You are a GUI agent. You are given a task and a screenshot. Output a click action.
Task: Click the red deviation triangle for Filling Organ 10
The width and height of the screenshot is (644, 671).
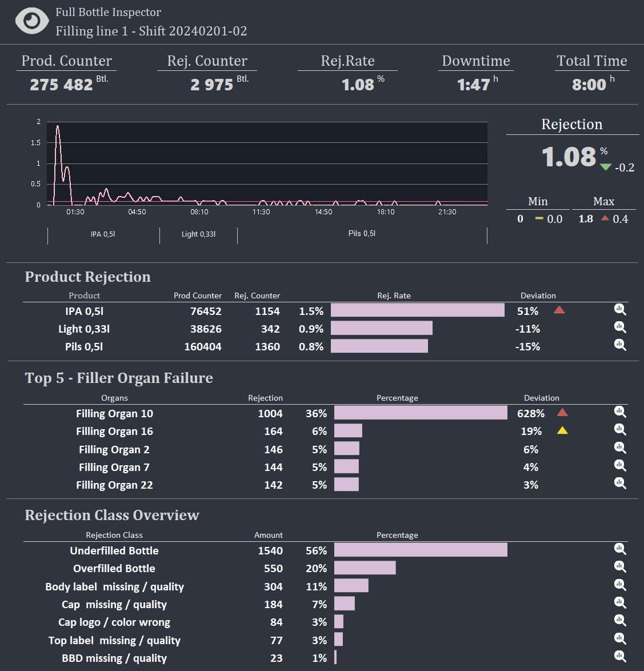pyautogui.click(x=562, y=413)
